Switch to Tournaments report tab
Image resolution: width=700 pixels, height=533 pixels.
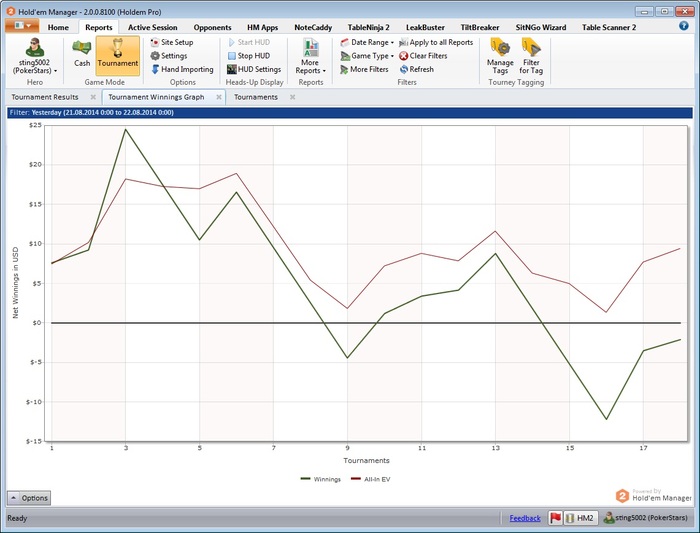[256, 97]
